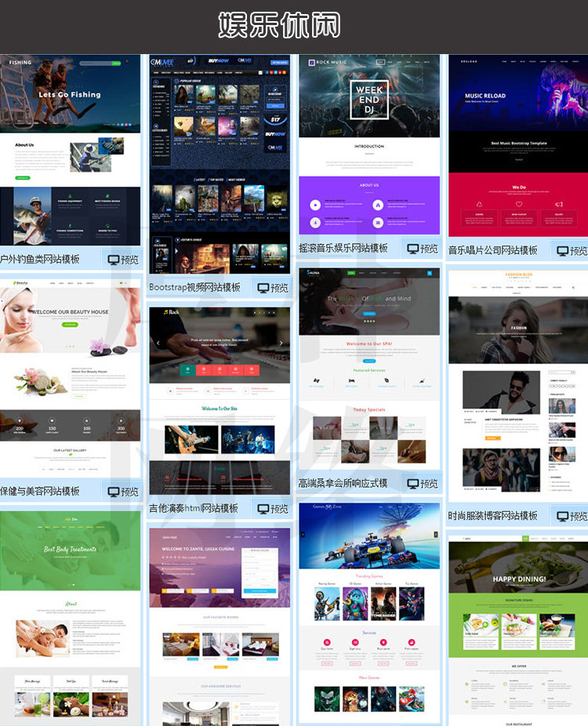Open the 时尚服装博客网站模板 title link
This screenshot has height=726, width=588.
point(492,516)
